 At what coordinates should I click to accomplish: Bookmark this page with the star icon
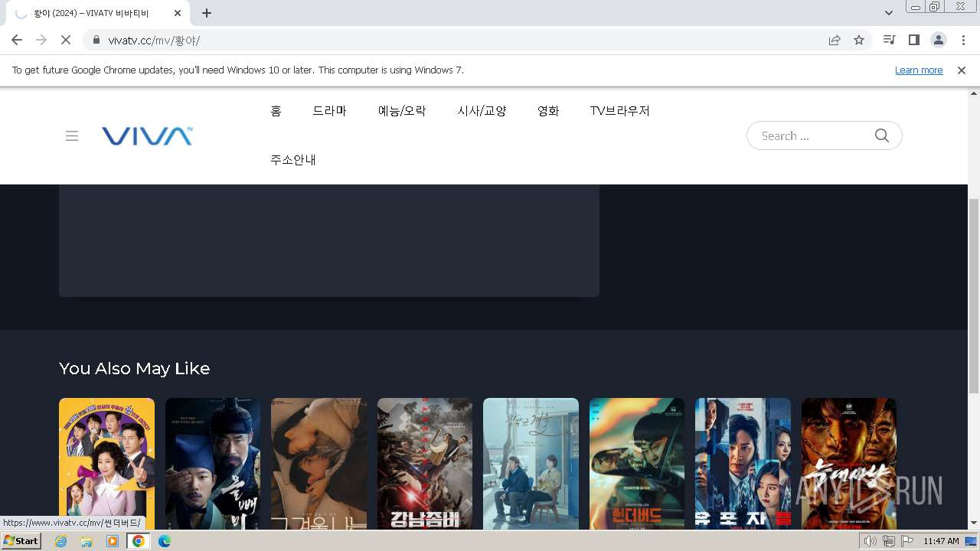859,40
